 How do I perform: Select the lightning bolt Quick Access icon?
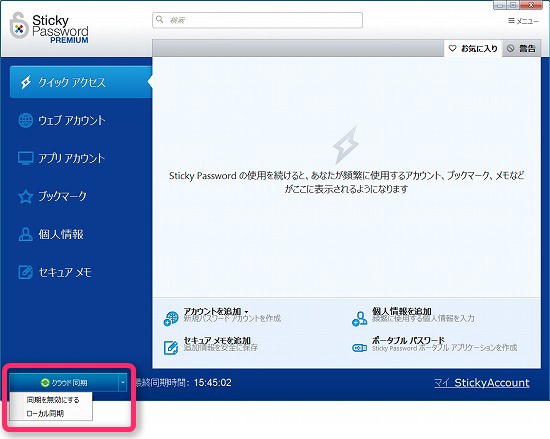(x=26, y=82)
